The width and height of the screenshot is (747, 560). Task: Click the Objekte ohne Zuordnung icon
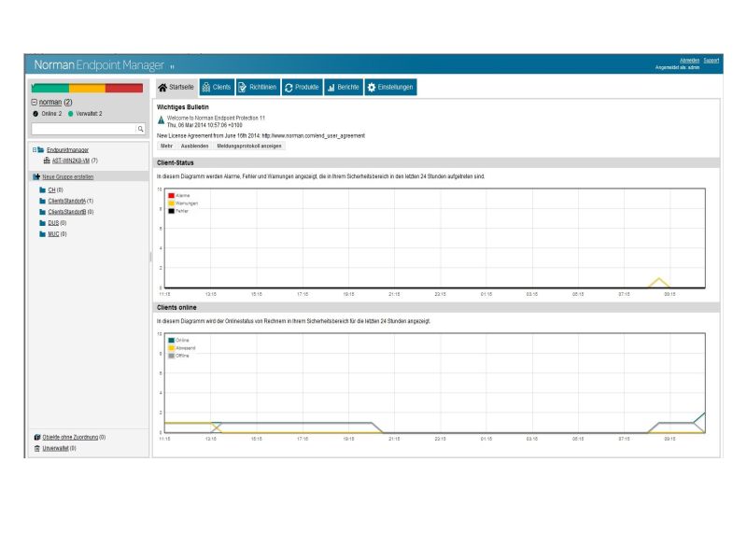tap(37, 437)
